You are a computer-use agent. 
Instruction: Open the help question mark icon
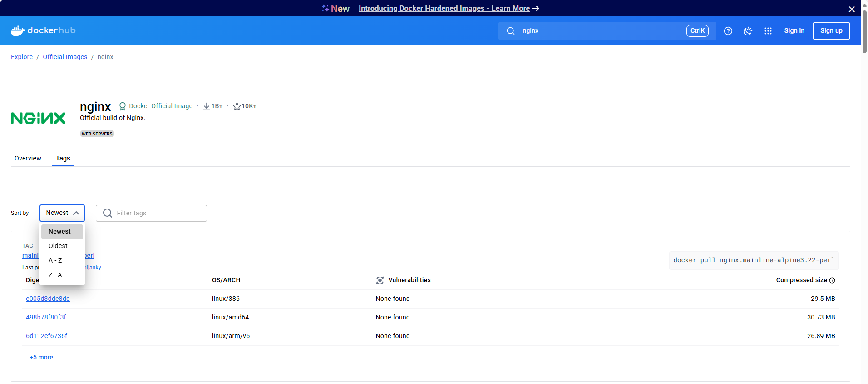728,31
